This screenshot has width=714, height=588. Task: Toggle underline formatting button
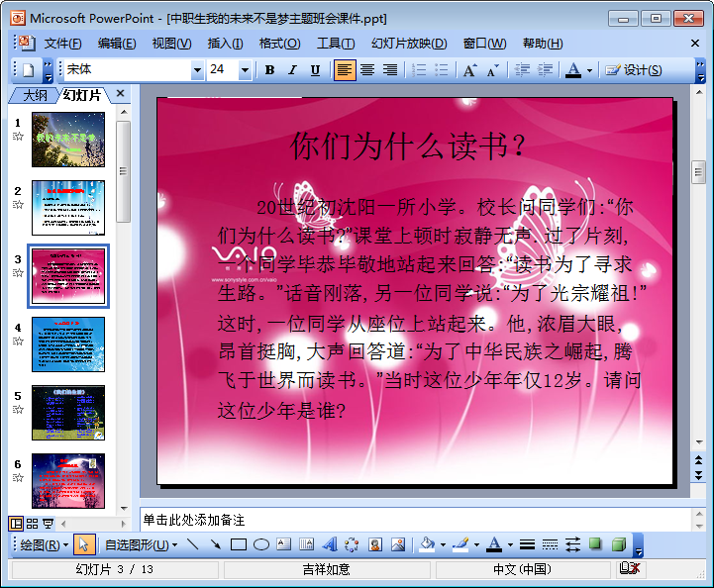click(x=315, y=70)
